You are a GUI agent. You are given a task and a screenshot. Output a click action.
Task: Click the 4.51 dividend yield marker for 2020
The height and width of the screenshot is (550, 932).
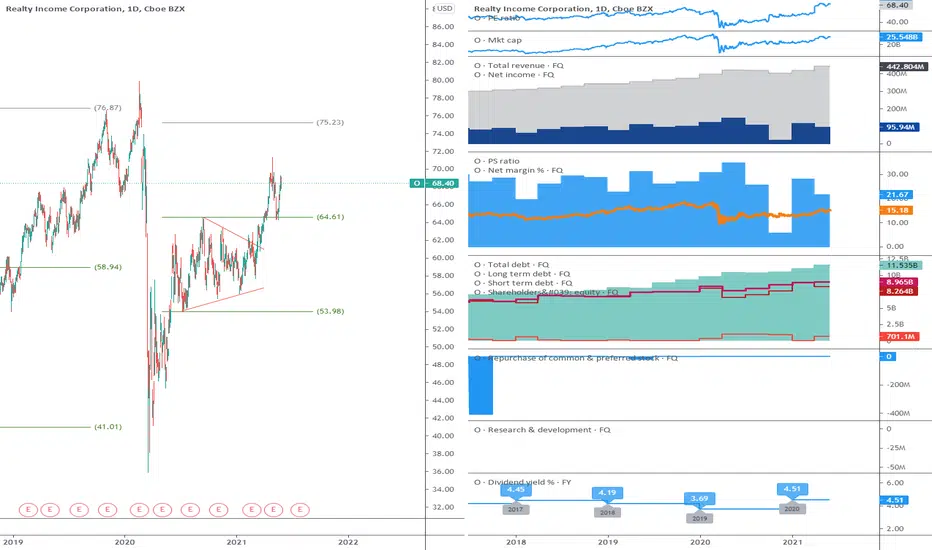pyautogui.click(x=792, y=489)
